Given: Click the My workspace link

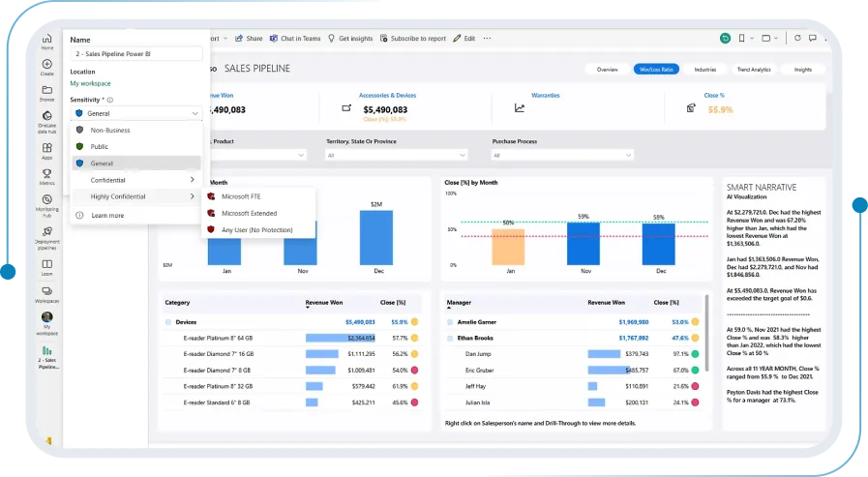Looking at the screenshot, I should pyautogui.click(x=90, y=83).
